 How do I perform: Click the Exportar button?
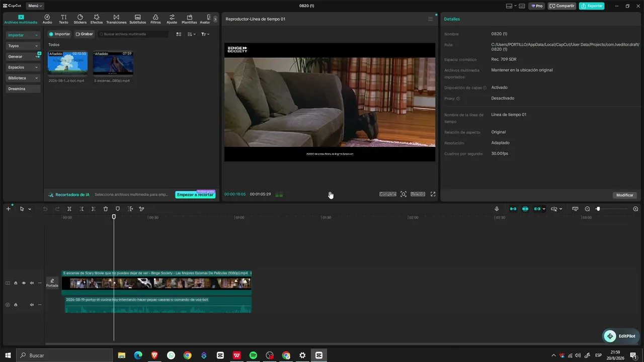[x=592, y=6]
